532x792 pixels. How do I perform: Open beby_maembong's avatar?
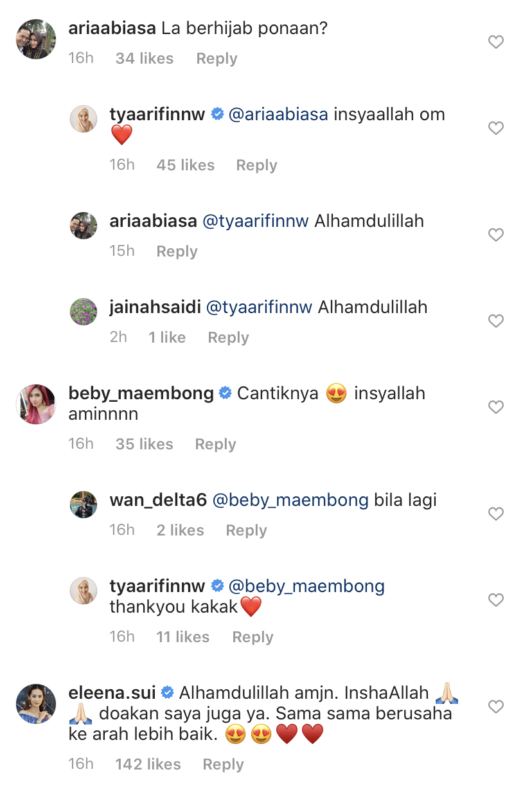(x=35, y=405)
